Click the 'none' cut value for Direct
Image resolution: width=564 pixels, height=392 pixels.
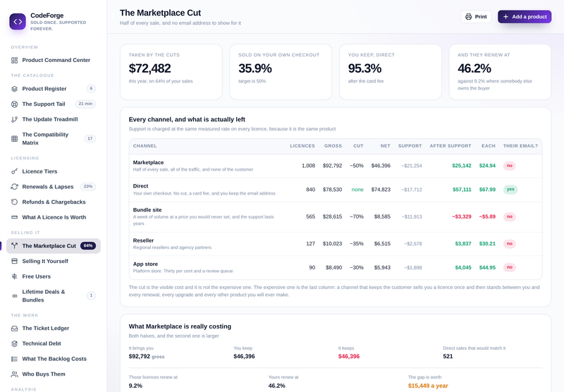pos(357,190)
